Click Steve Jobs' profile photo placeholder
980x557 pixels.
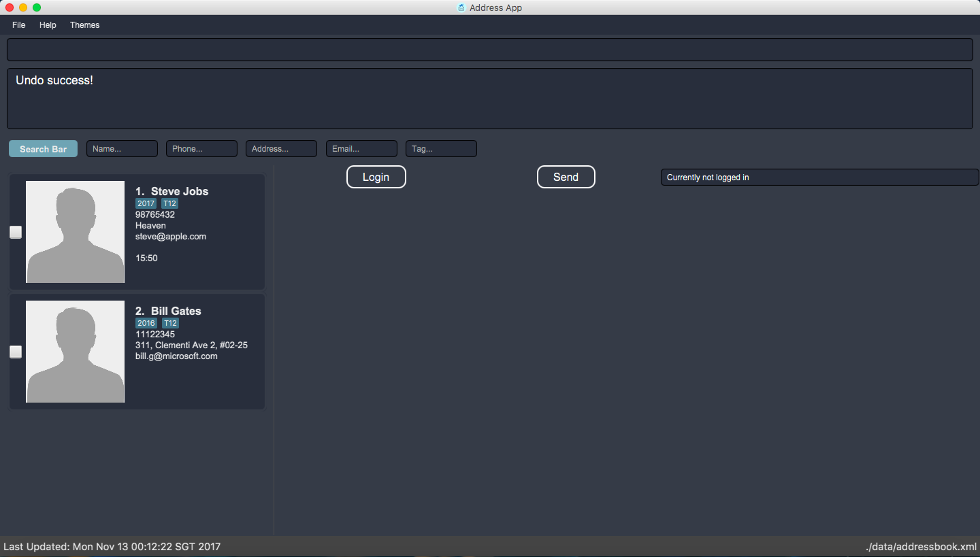(76, 232)
